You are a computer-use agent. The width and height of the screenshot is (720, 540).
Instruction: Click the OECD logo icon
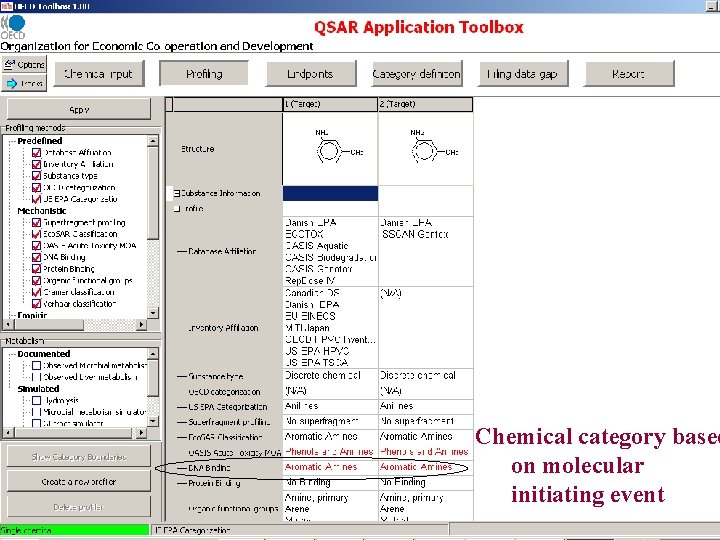(x=13, y=27)
